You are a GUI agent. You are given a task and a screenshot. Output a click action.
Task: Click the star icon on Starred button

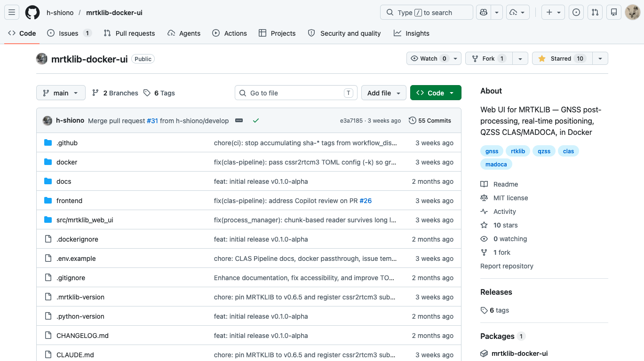pyautogui.click(x=542, y=58)
